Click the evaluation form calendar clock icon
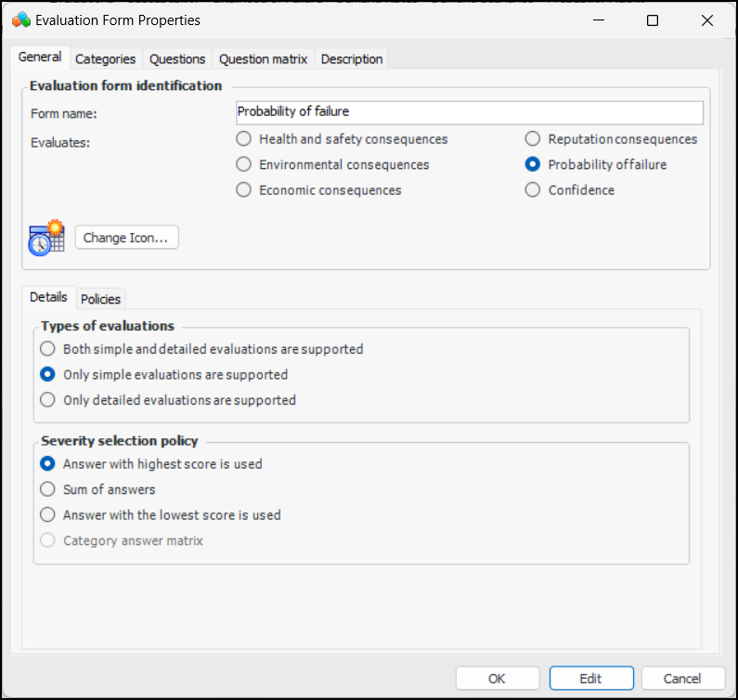Image resolution: width=738 pixels, height=700 pixels. pos(45,238)
